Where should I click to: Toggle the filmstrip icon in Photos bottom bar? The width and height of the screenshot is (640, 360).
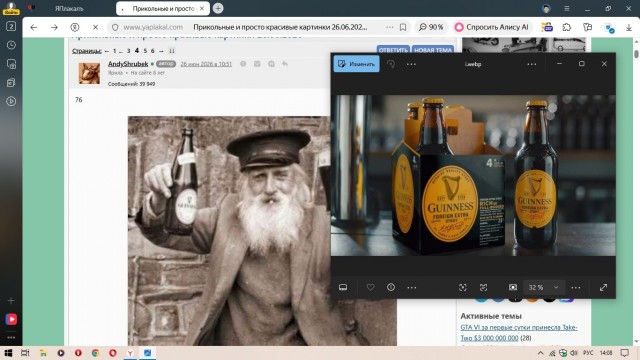pos(343,287)
